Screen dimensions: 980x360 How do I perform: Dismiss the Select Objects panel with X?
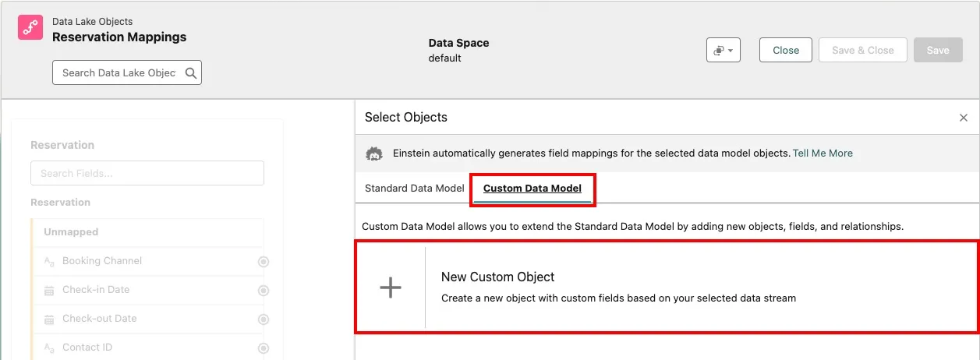[x=964, y=118]
